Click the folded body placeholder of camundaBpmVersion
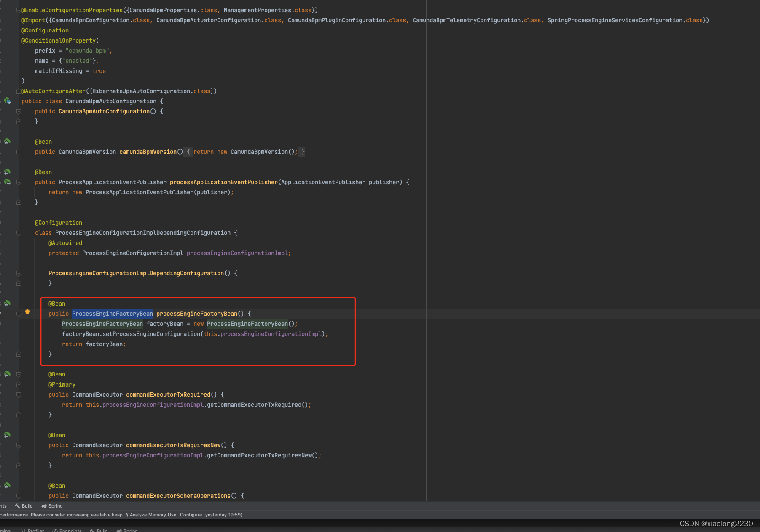The image size is (760, 532). click(x=244, y=152)
